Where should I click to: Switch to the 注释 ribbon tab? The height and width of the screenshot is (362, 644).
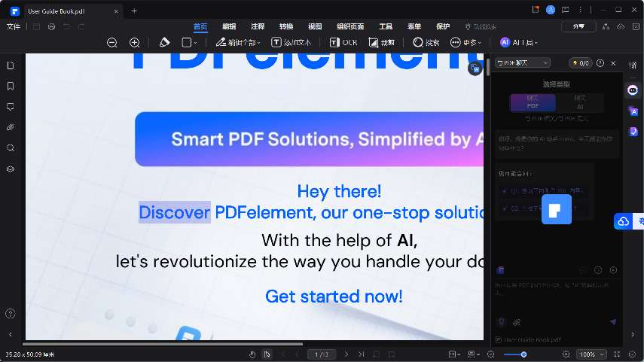click(x=258, y=26)
